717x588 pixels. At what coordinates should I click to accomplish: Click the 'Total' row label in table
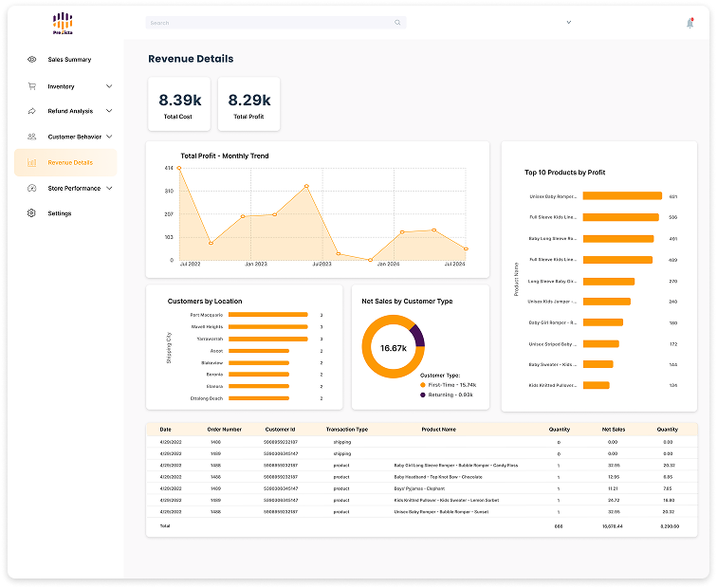165,525
